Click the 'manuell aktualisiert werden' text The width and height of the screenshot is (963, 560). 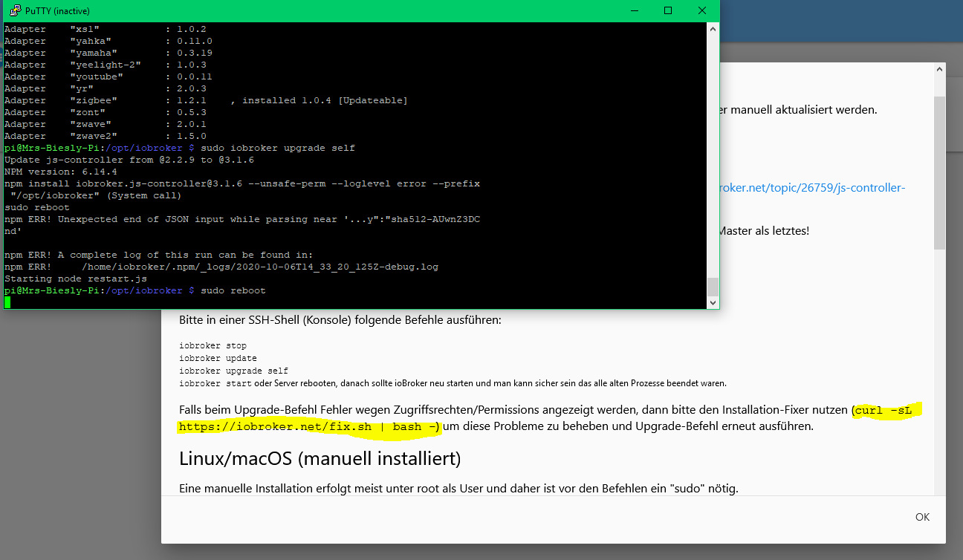[x=799, y=109]
